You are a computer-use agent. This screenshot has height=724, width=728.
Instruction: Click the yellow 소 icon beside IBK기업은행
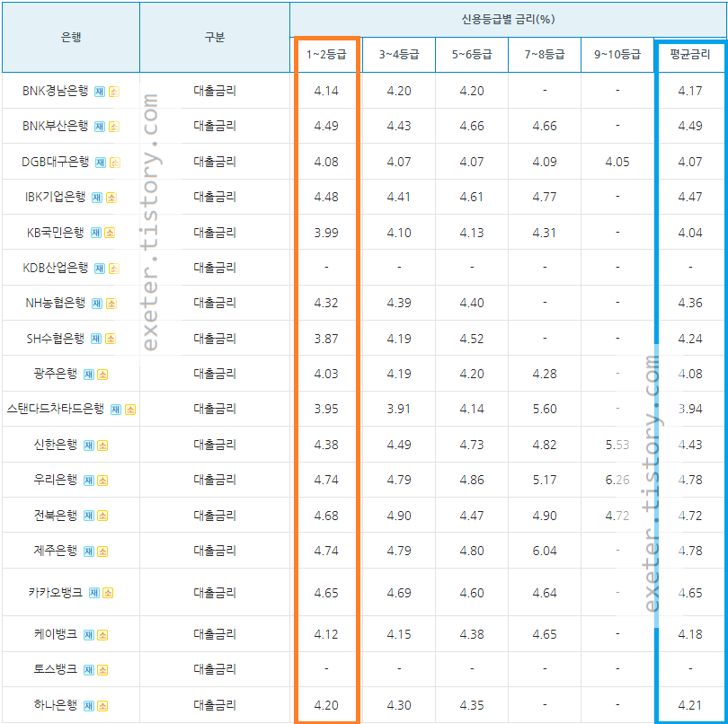click(x=111, y=198)
